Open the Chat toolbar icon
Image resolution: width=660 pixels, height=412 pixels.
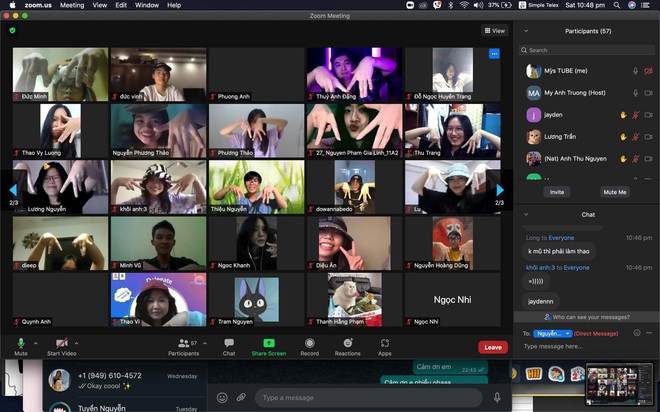coord(229,343)
